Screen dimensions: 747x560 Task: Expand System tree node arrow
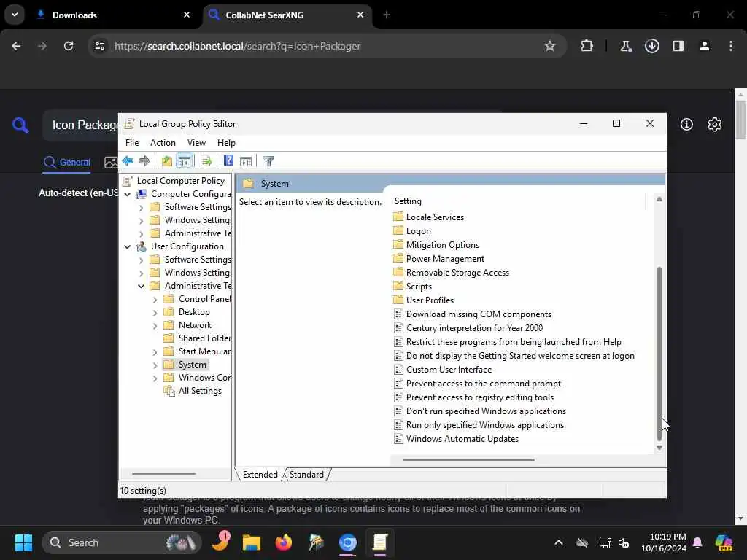pos(155,365)
